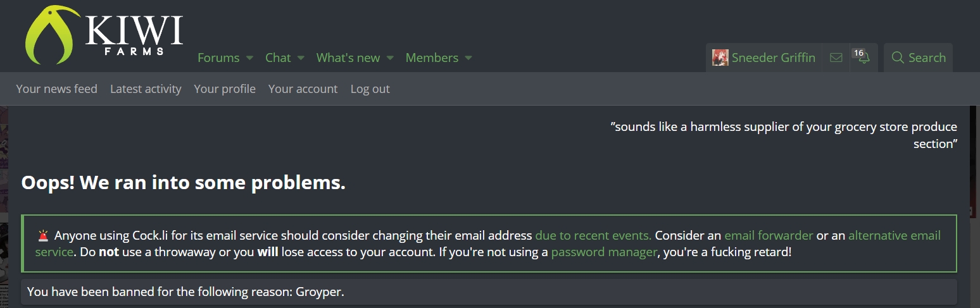Open the alerts bell icon
The image size is (980, 308).
pos(864,58)
